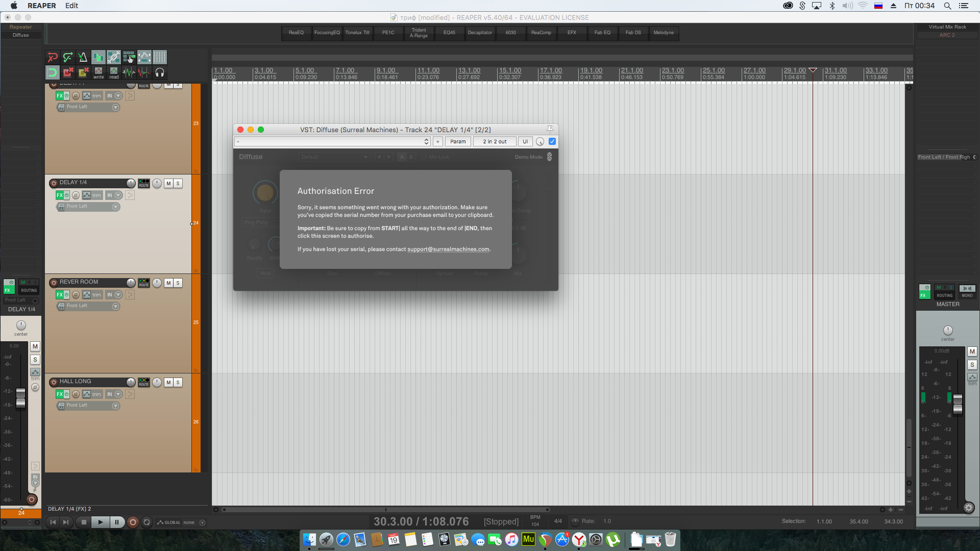The image size is (980, 551).
Task: Click the repeat loop transport button
Action: (147, 522)
